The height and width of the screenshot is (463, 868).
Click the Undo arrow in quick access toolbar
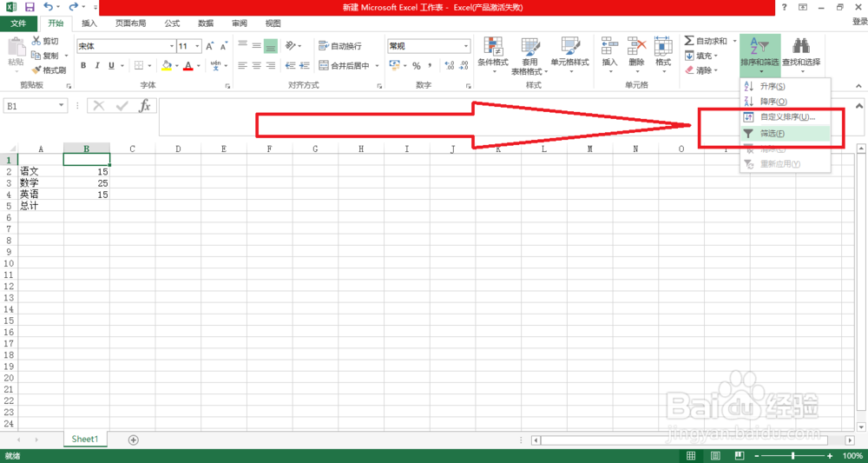tap(49, 7)
